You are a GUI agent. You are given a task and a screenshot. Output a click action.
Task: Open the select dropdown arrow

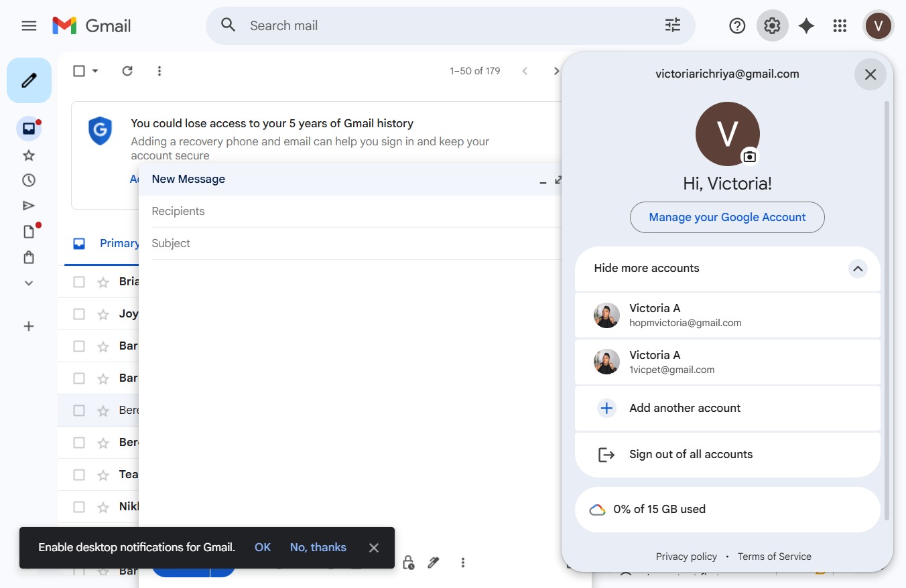pyautogui.click(x=95, y=71)
